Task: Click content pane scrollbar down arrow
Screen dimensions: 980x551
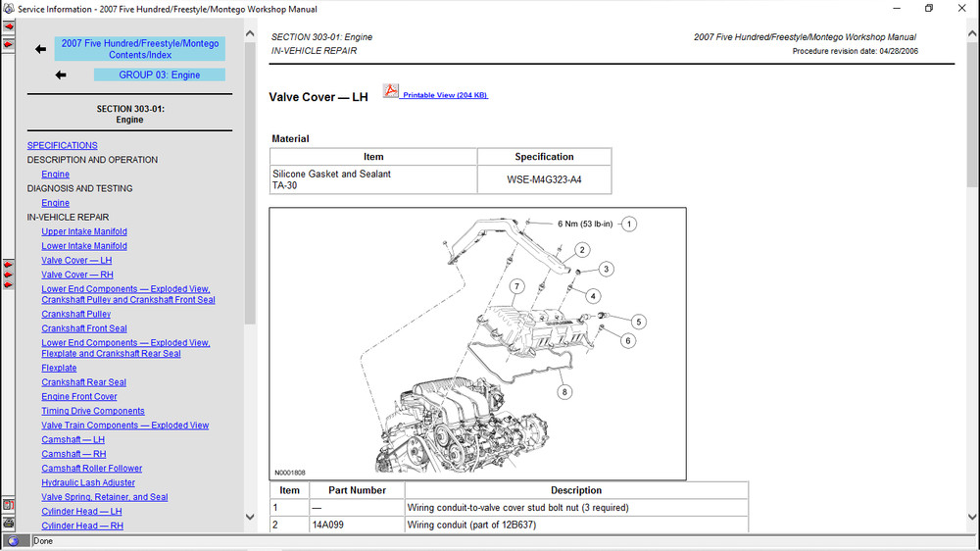Action: tap(972, 517)
